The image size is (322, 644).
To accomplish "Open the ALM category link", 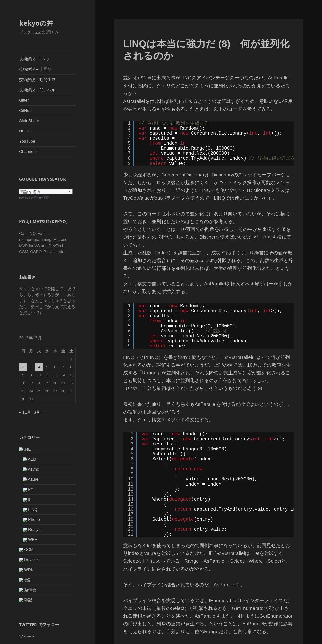I will point(32,459).
